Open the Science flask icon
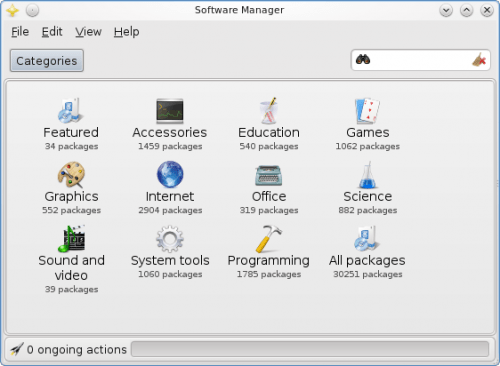Viewport: 500px width, 366px height. point(367,174)
